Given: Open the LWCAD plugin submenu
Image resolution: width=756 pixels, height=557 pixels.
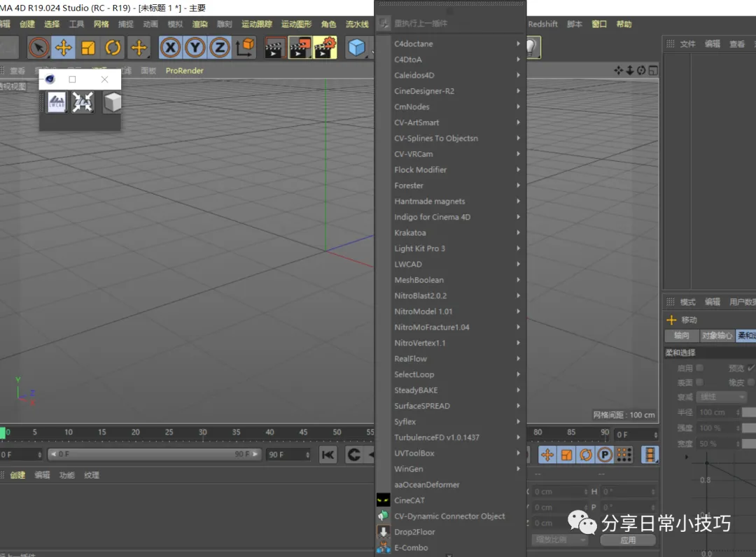Looking at the screenshot, I should 450,265.
